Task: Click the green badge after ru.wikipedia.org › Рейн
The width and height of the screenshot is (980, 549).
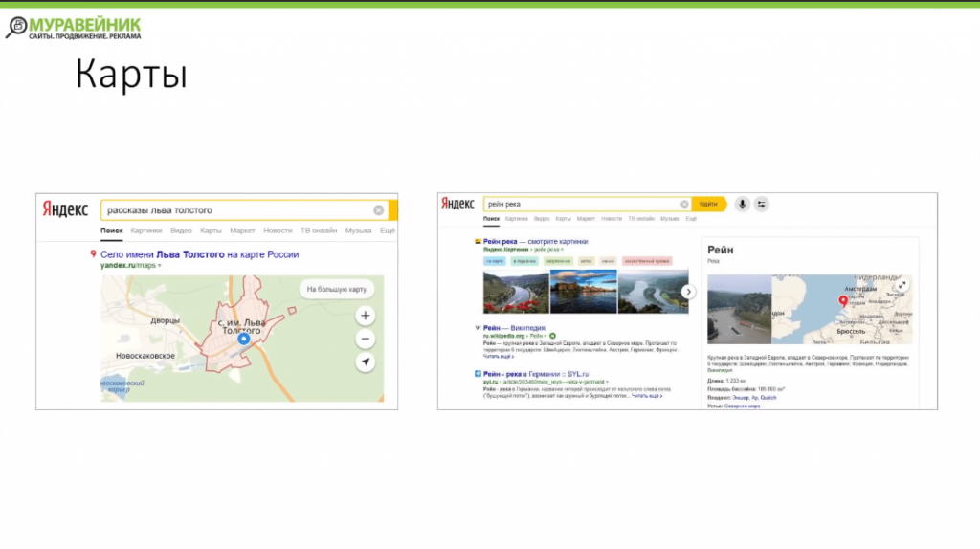Action: (552, 336)
